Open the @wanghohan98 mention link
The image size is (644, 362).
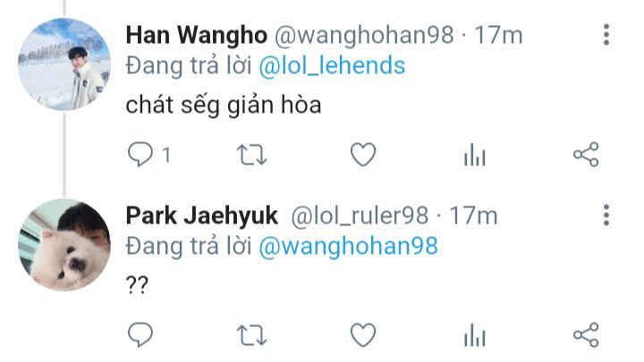click(x=348, y=247)
